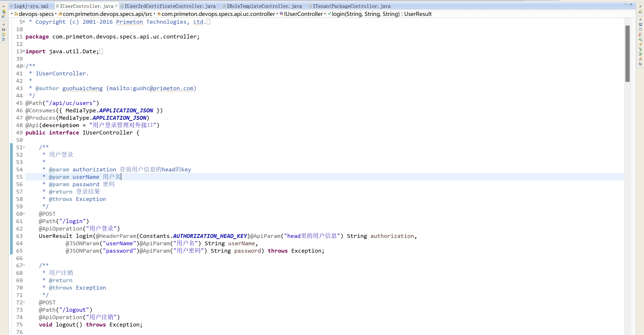This screenshot has height=335, width=644.
Task: Click the vertical scrollbar thumb
Action: pyautogui.click(x=627, y=53)
